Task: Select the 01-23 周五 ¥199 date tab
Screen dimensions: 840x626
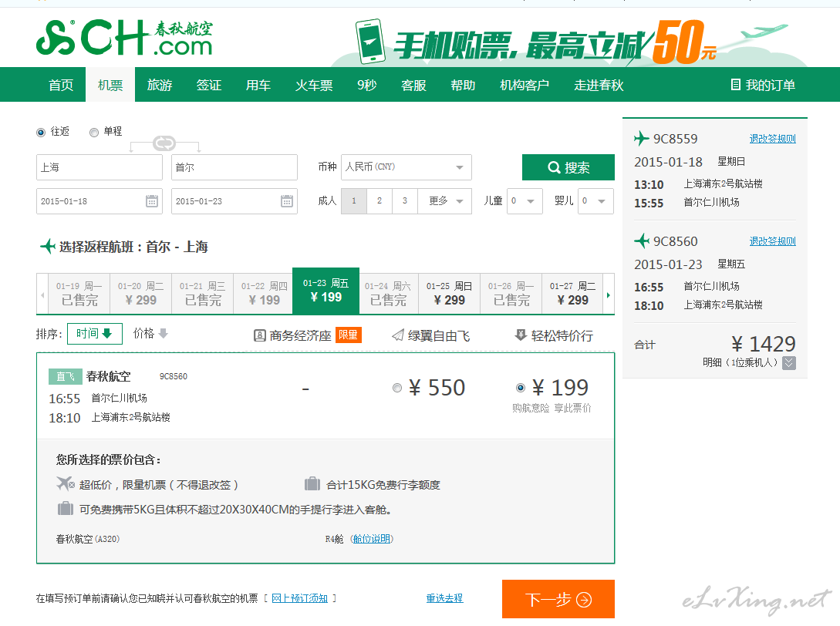Action: point(326,291)
